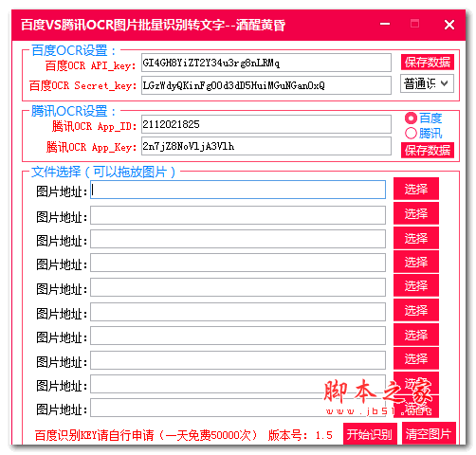Image resolution: width=476 pixels, height=455 pixels.
Task: Click 选择 for the third image path
Action: pyautogui.click(x=416, y=238)
